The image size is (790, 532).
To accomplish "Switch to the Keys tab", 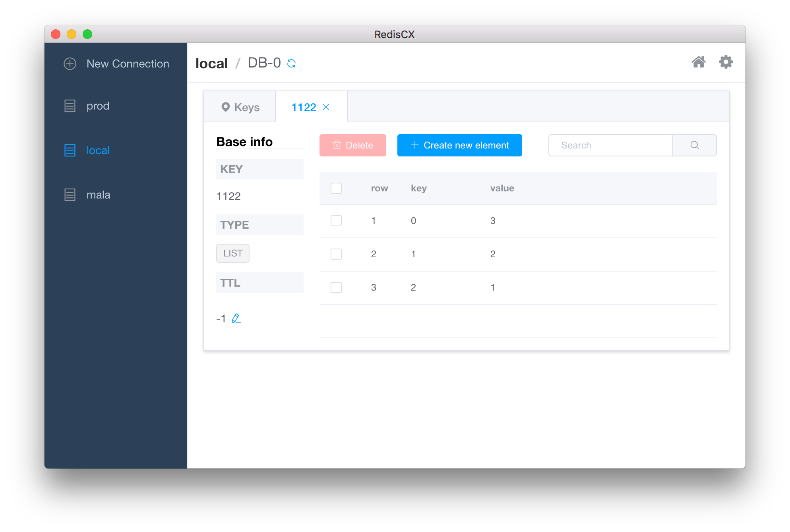I will pos(247,107).
